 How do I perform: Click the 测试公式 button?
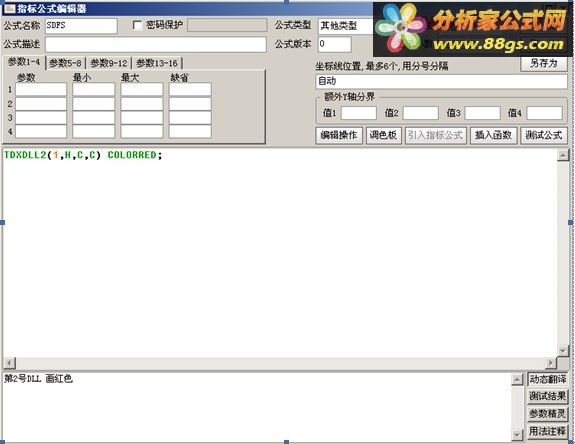[x=543, y=135]
